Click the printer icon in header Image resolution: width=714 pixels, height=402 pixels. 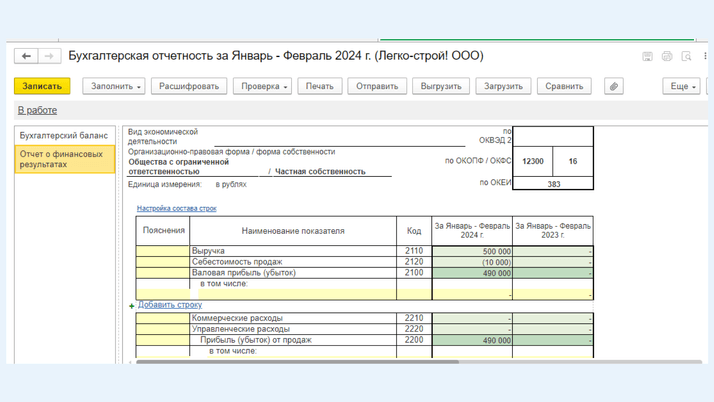click(x=667, y=57)
